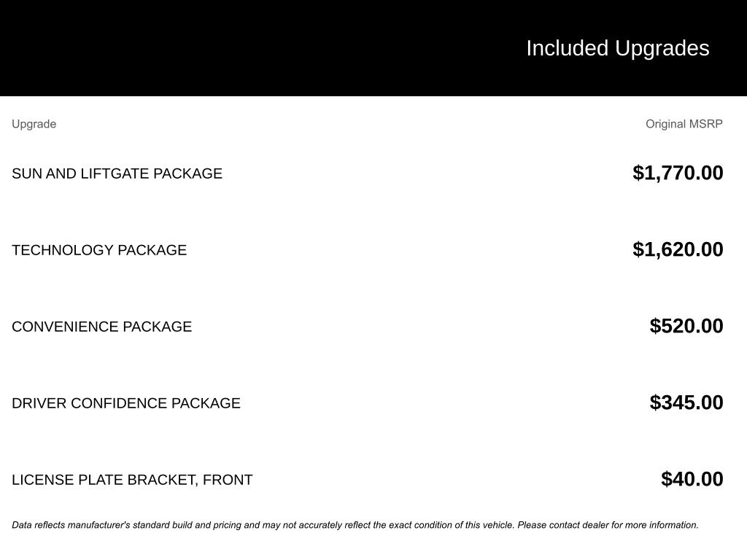
Task: Select the Convenience Package label
Action: tap(101, 327)
